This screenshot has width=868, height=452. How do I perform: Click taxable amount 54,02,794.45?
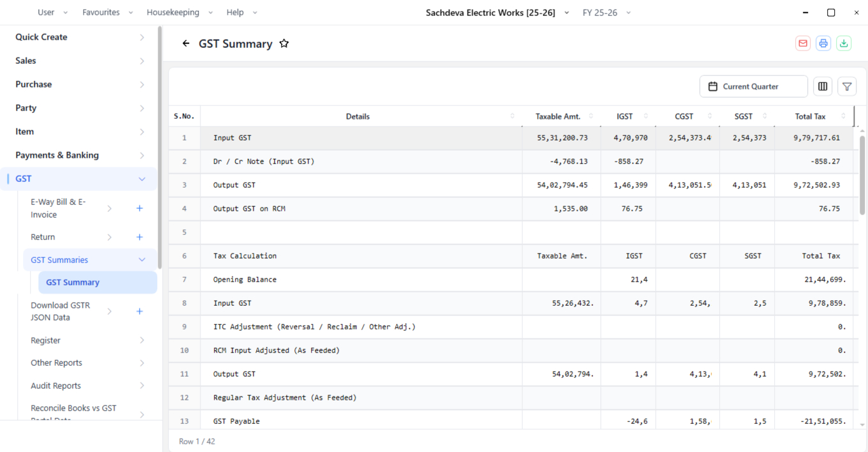coord(562,185)
